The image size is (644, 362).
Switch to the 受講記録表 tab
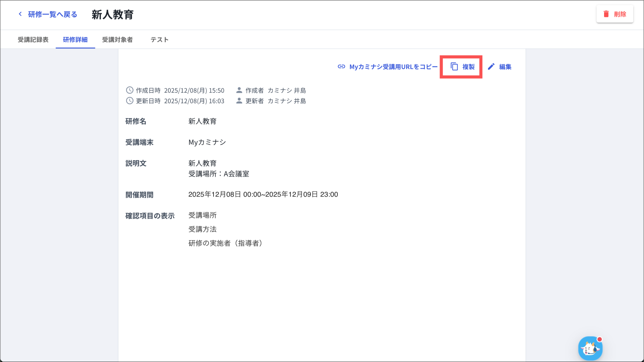point(33,40)
